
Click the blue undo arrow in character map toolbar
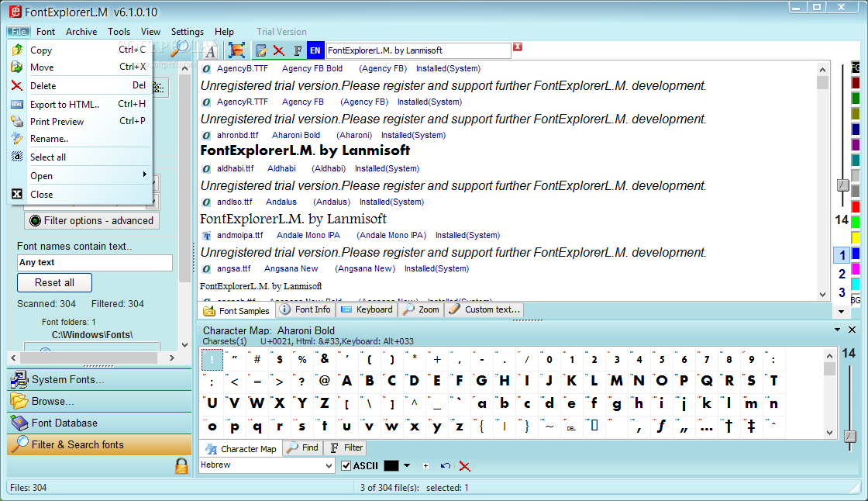pos(445,465)
